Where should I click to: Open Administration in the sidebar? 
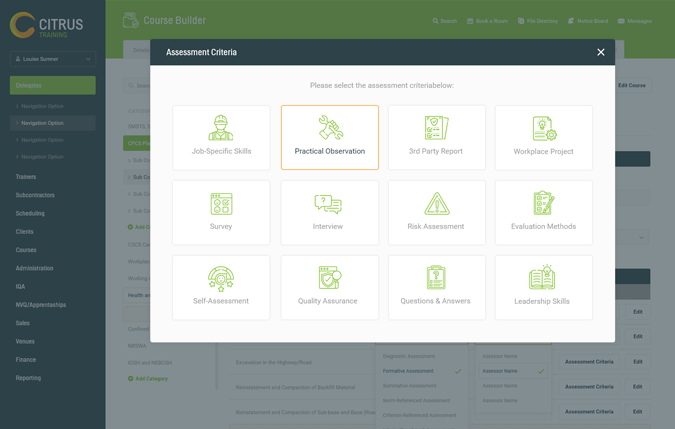pyautogui.click(x=34, y=268)
